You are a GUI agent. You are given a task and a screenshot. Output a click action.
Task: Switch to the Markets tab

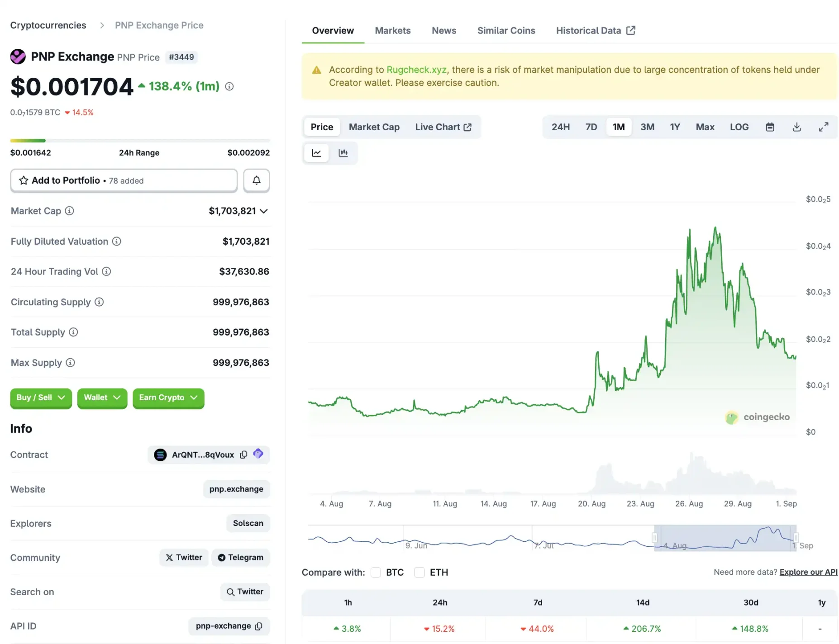(x=392, y=30)
